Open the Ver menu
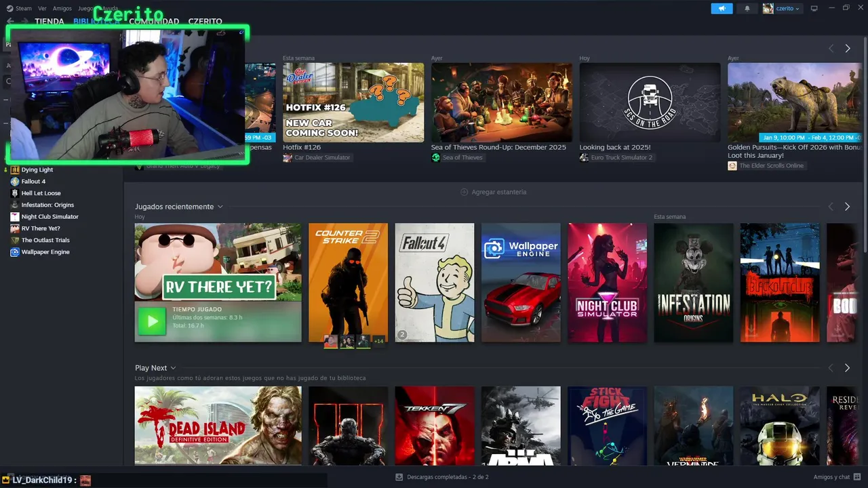This screenshot has height=488, width=868. [x=43, y=8]
